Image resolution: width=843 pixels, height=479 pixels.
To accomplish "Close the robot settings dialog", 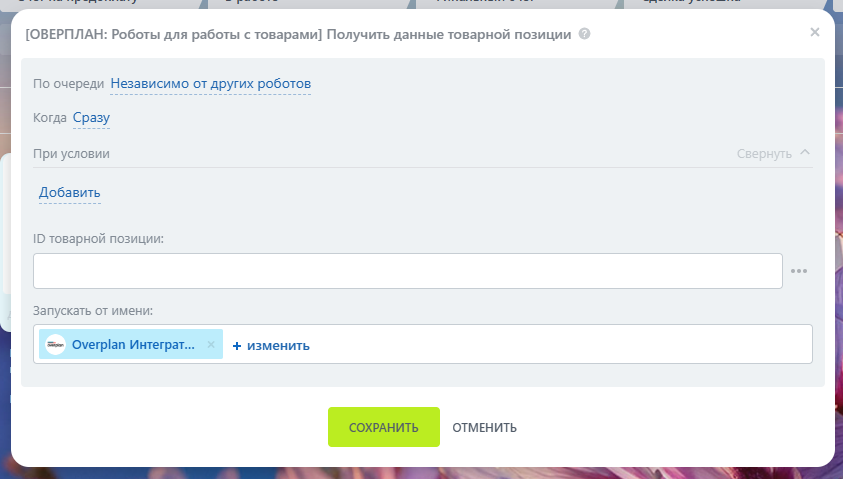I will 814,33.
